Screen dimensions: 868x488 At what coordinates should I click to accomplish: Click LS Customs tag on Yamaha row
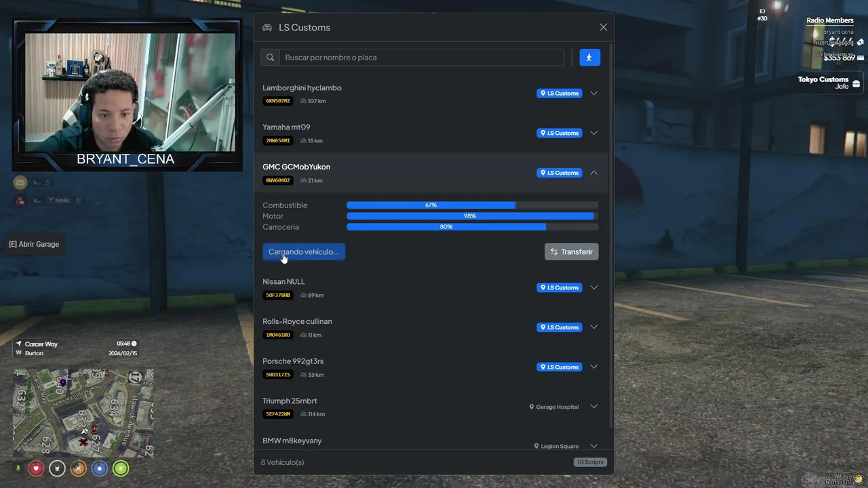tap(559, 133)
